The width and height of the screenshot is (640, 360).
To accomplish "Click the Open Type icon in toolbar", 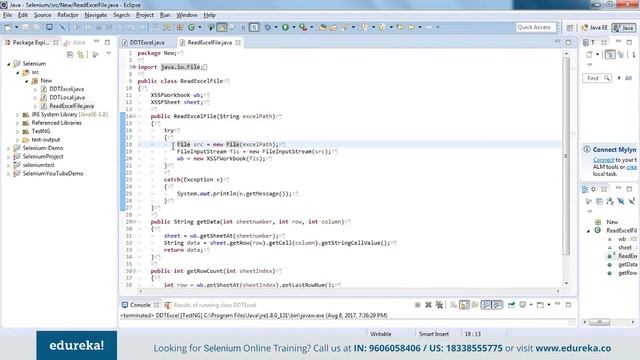I will pyautogui.click(x=322, y=27).
